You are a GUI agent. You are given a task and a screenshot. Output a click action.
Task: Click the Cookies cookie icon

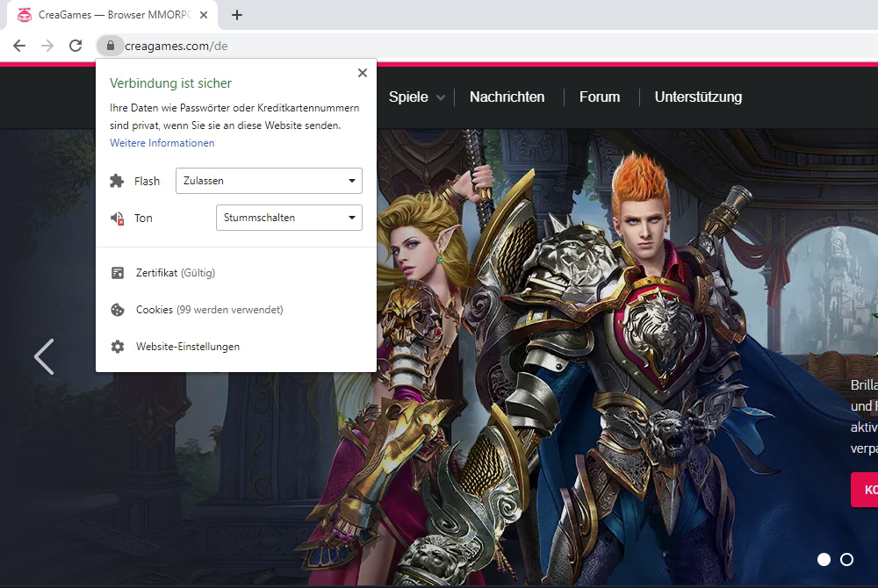118,310
